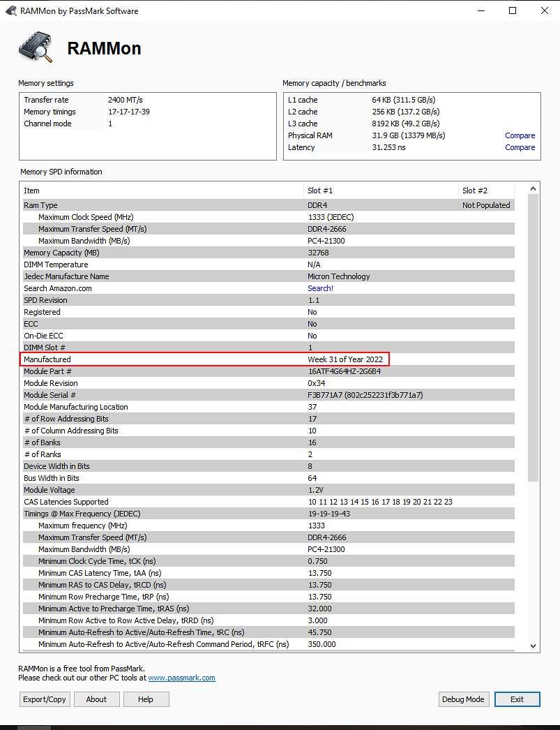The height and width of the screenshot is (730, 560).
Task: Select the Module Voltage row
Action: (x=268, y=490)
